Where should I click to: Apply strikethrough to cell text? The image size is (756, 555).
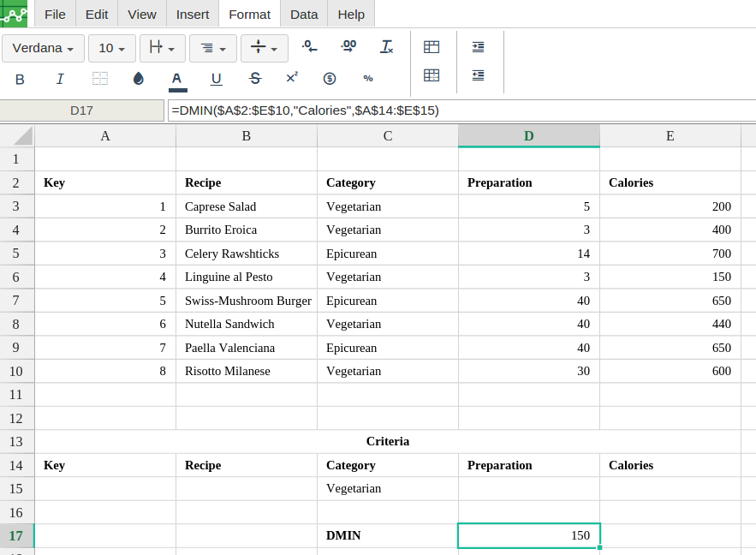point(254,79)
